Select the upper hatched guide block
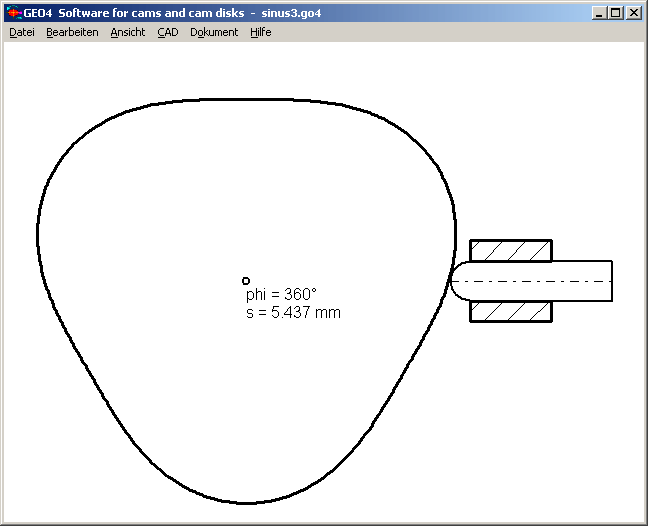Screen dimensions: 648x526 click(x=511, y=250)
